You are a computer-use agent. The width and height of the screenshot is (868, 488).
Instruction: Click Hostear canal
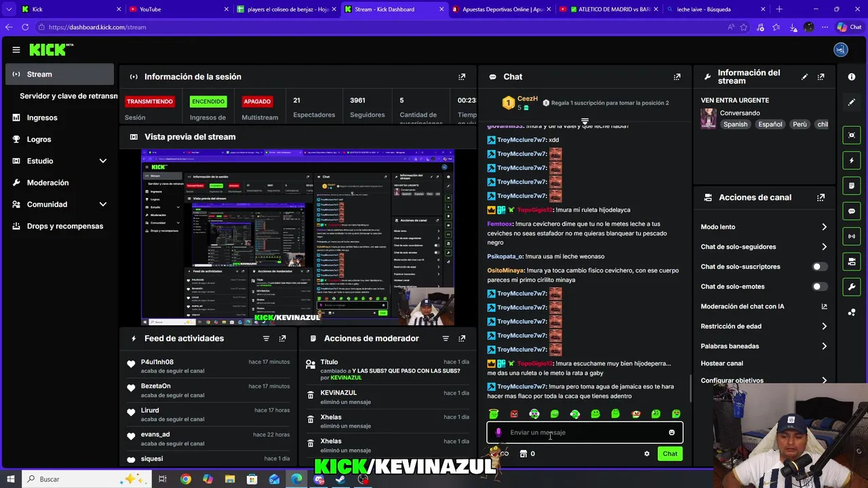tap(722, 363)
